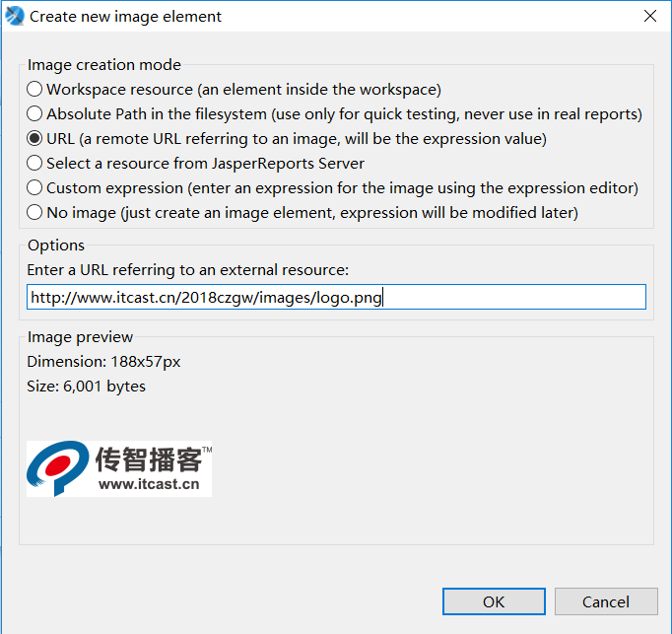Viewport: 672px width, 634px height.
Task: Click the dialog title text
Action: point(126,16)
